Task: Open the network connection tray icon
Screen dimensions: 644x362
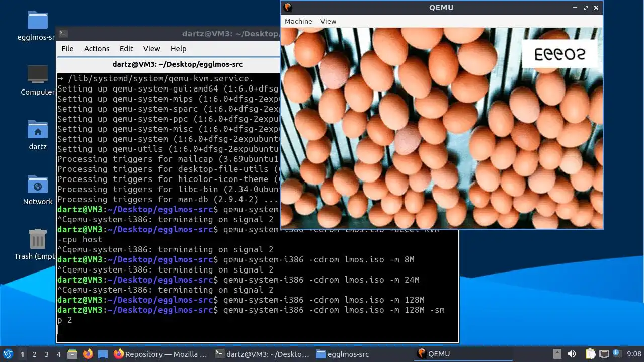Action: point(604,354)
